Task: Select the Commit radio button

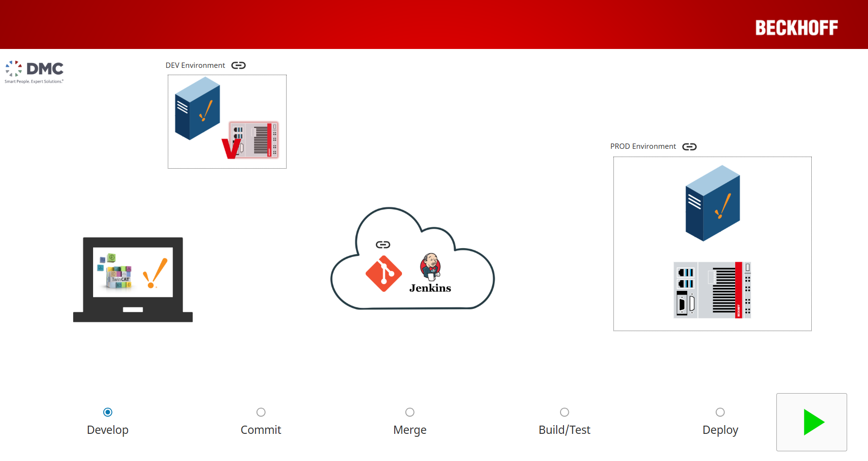Action: pos(261,412)
